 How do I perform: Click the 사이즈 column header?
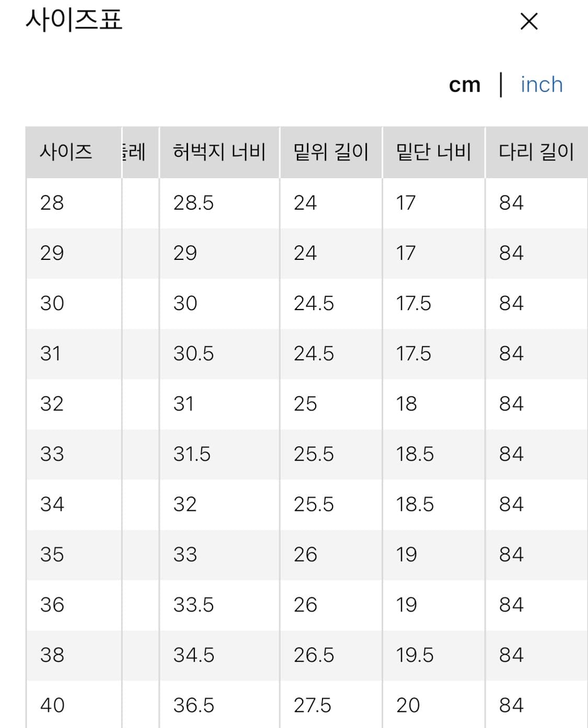[66, 152]
